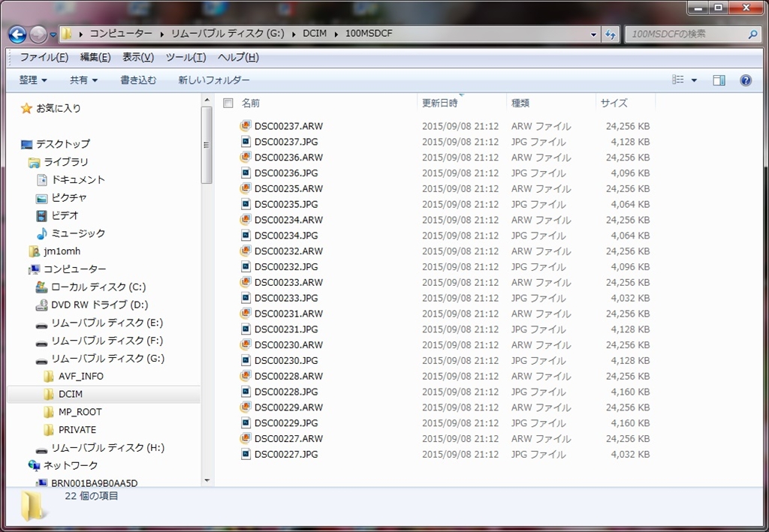
Task: Click コンピューター in address bar path
Action: (121, 34)
